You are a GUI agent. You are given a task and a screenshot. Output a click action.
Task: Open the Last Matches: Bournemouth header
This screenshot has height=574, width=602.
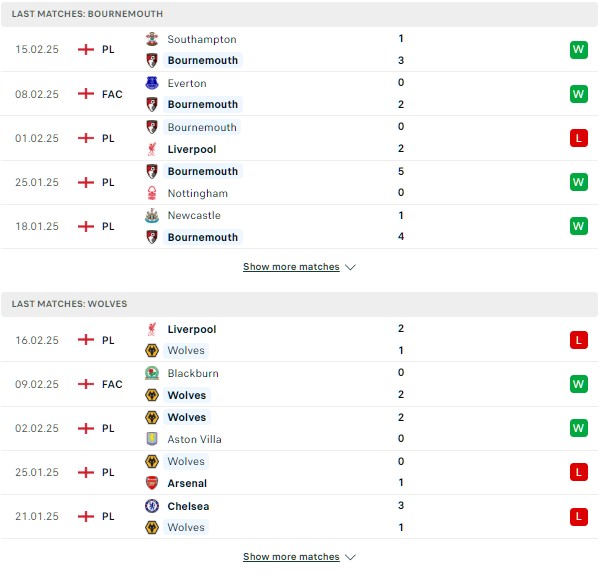(x=299, y=14)
